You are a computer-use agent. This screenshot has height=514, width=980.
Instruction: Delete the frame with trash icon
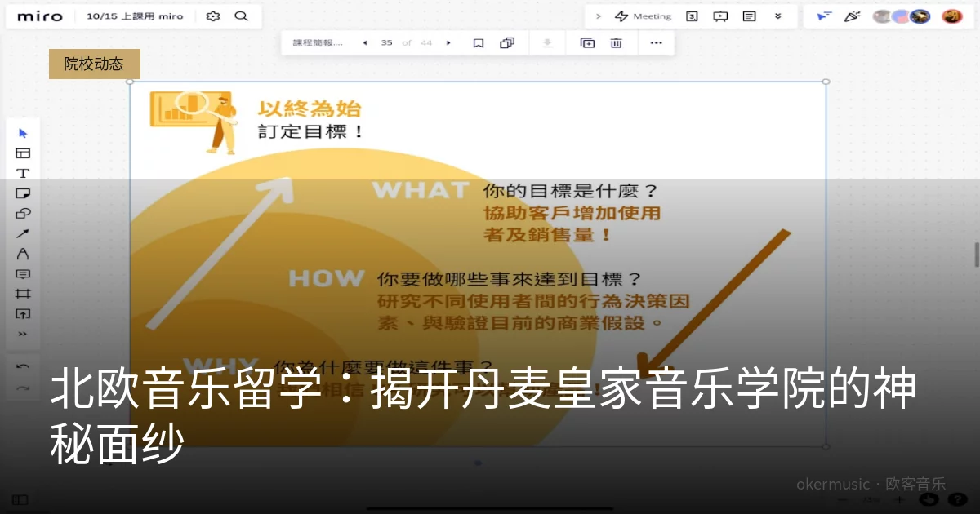tap(617, 43)
